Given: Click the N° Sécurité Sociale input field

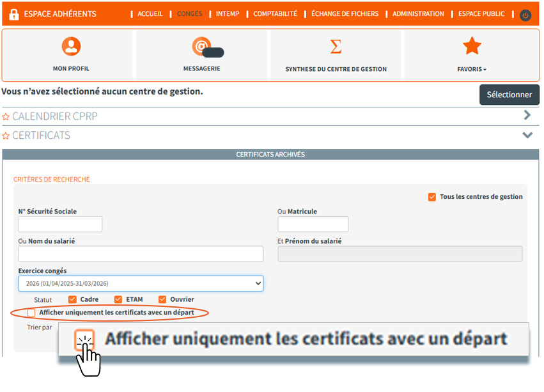Looking at the screenshot, I should pos(60,224).
